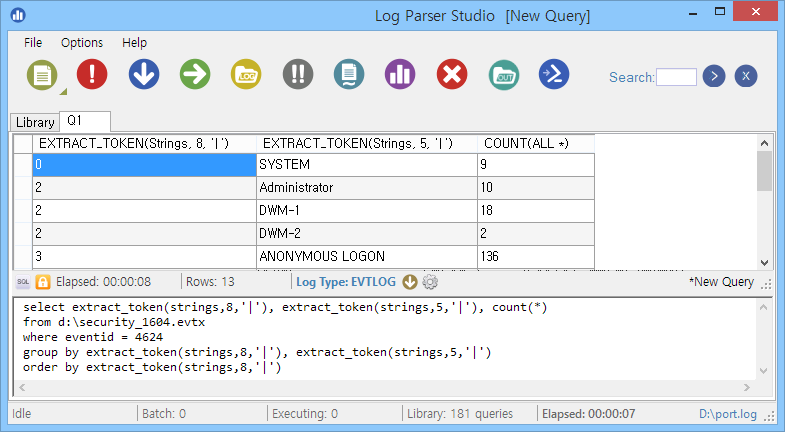Click the highlighted cell with value 0
785x432 pixels.
(144, 165)
